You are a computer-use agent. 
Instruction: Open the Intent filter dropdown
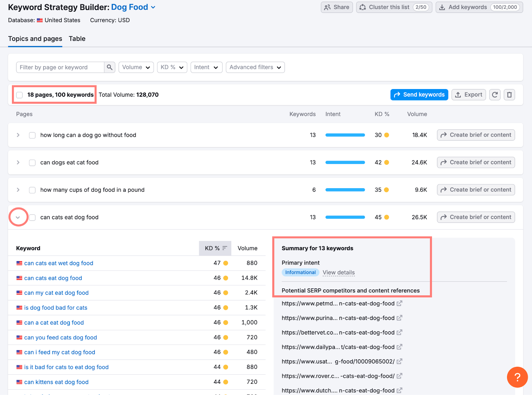click(206, 67)
